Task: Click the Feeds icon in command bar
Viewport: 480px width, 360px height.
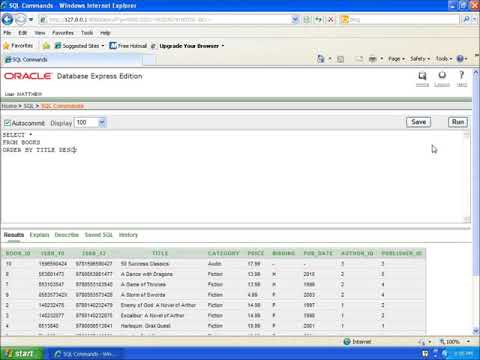Action: (340, 59)
